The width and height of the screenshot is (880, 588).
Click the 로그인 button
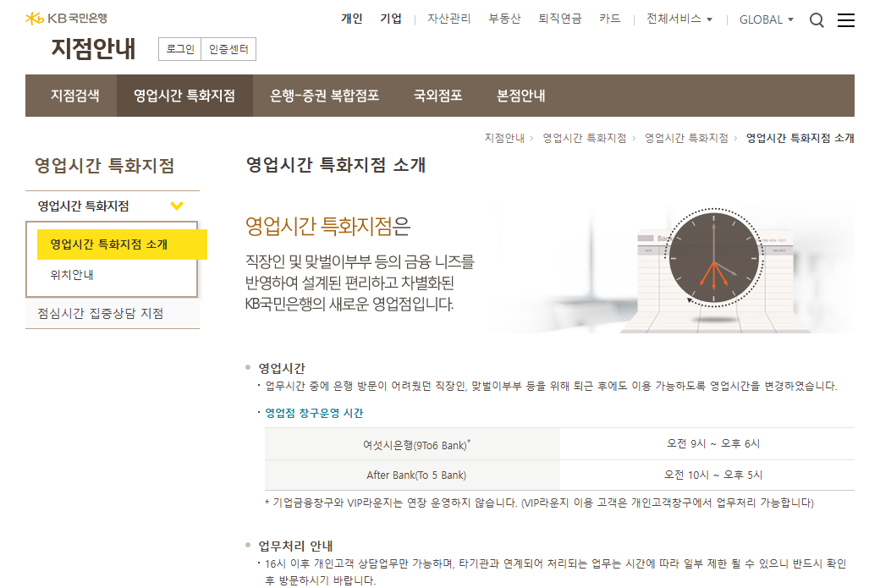180,49
